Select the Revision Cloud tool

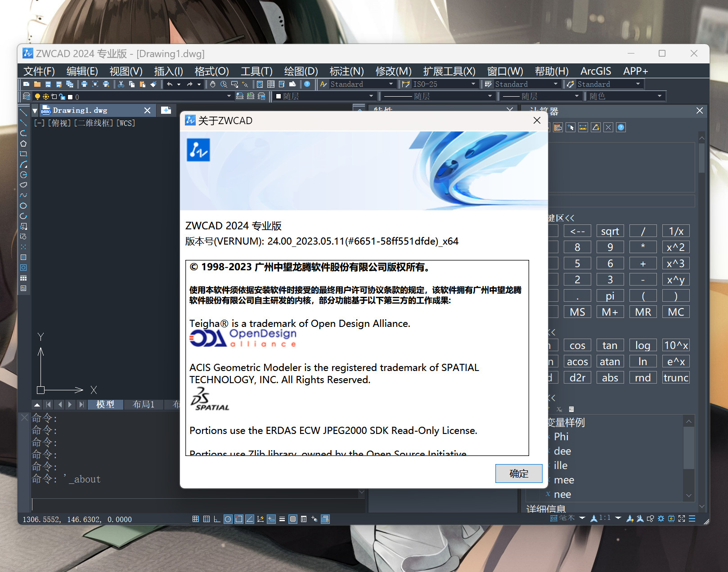pos(23,185)
